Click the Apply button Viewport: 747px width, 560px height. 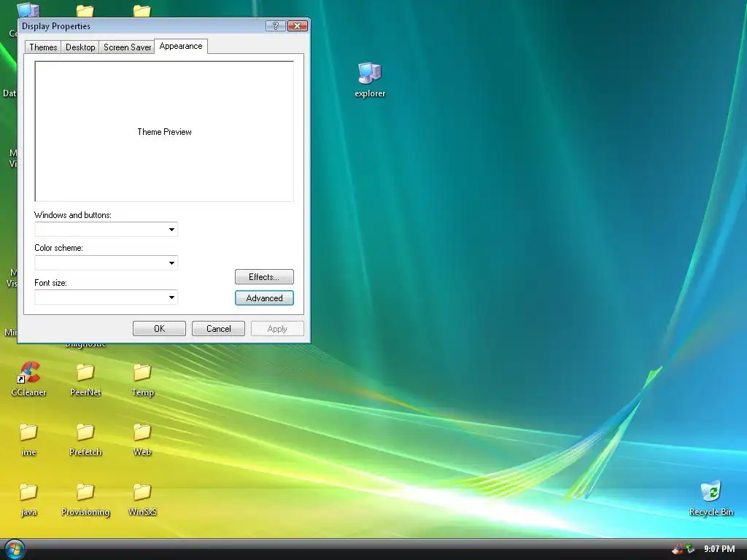(x=277, y=329)
